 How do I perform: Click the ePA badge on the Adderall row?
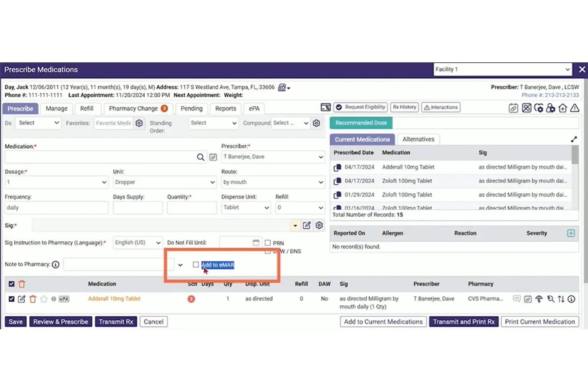(64, 299)
